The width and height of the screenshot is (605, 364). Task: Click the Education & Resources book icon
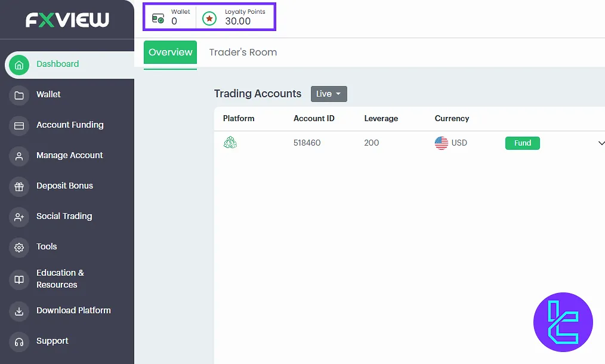[19, 279]
